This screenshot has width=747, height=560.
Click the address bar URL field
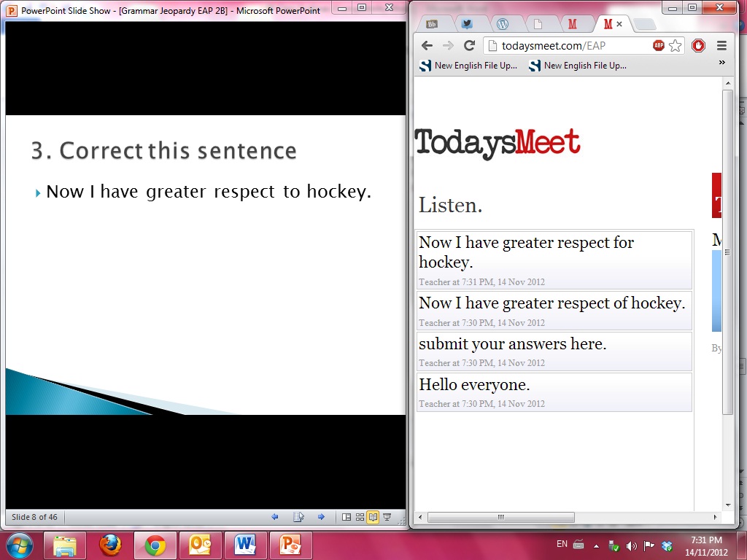pos(569,45)
